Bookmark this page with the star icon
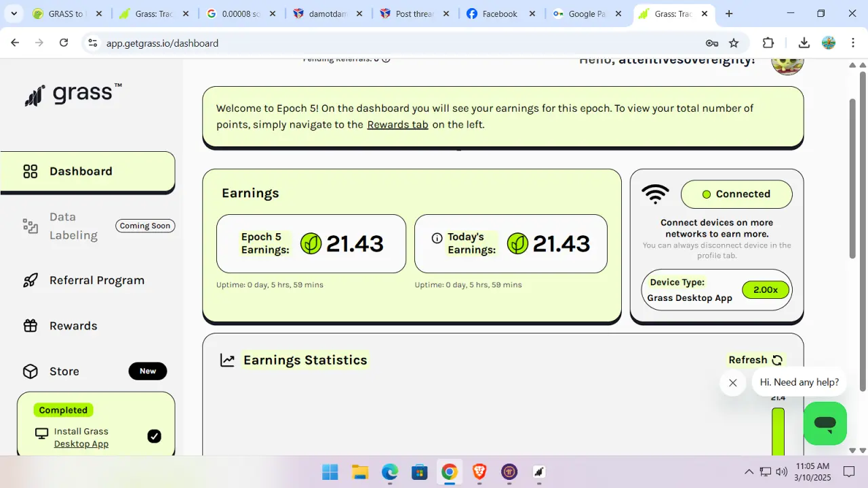Image resolution: width=868 pixels, height=488 pixels. pyautogui.click(x=734, y=43)
